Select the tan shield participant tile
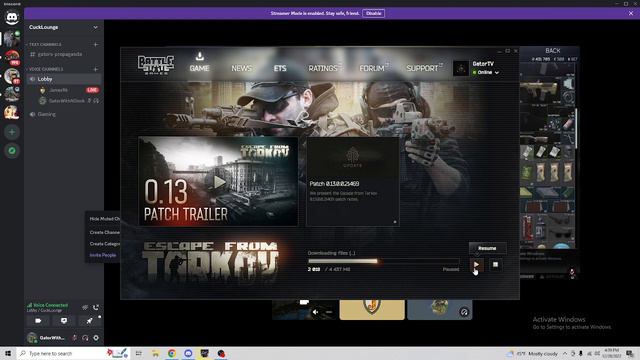 click(372, 310)
